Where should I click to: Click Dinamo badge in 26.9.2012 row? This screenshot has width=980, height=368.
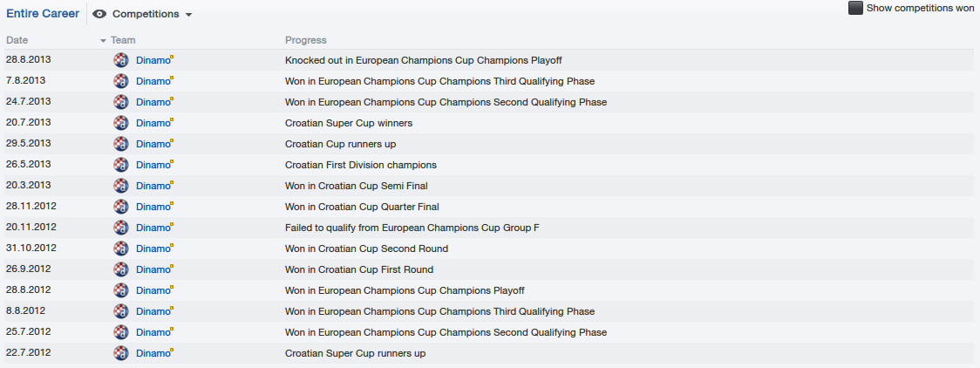pos(121,269)
